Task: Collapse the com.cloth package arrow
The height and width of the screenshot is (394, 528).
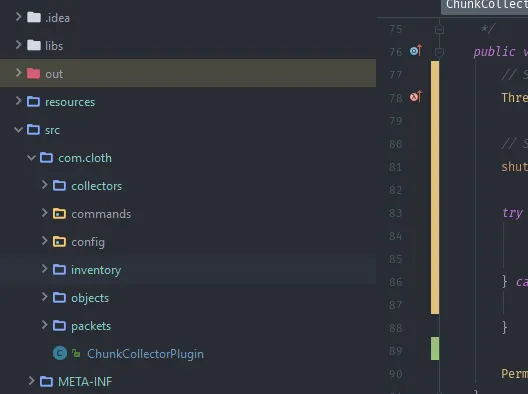Action: point(31,157)
